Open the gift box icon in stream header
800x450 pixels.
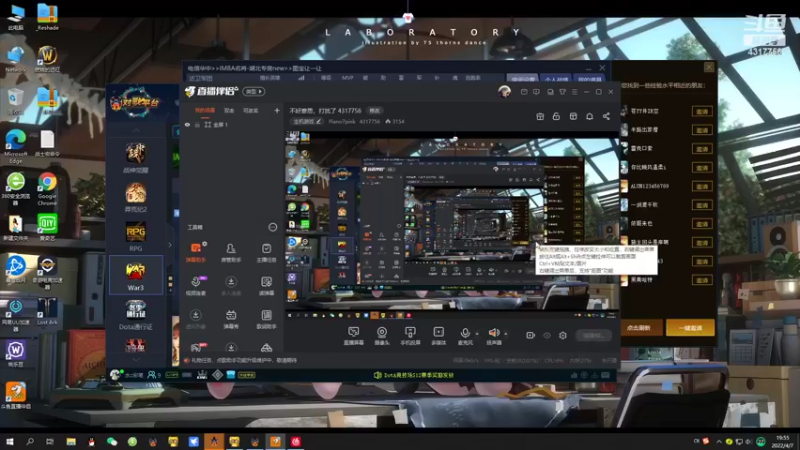click(540, 116)
